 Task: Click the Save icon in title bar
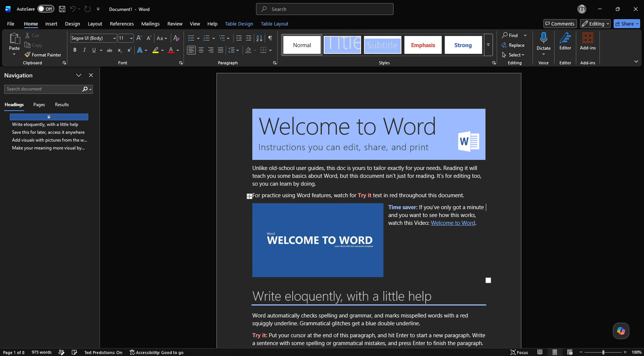click(62, 9)
